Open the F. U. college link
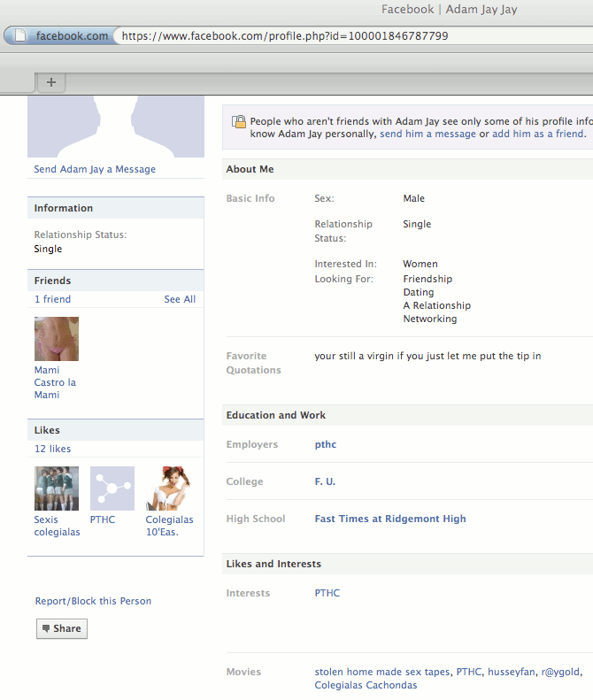The image size is (593, 700). [x=325, y=481]
